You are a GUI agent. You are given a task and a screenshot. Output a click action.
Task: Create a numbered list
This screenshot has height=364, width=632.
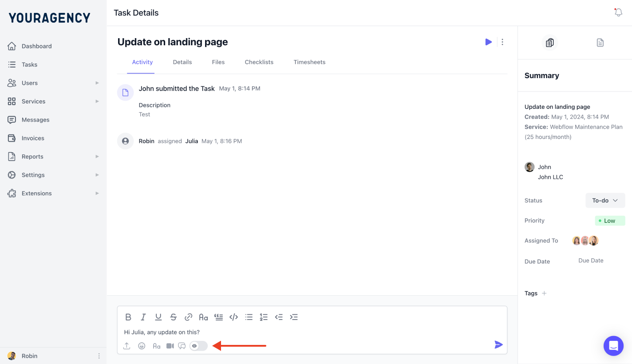(264, 317)
